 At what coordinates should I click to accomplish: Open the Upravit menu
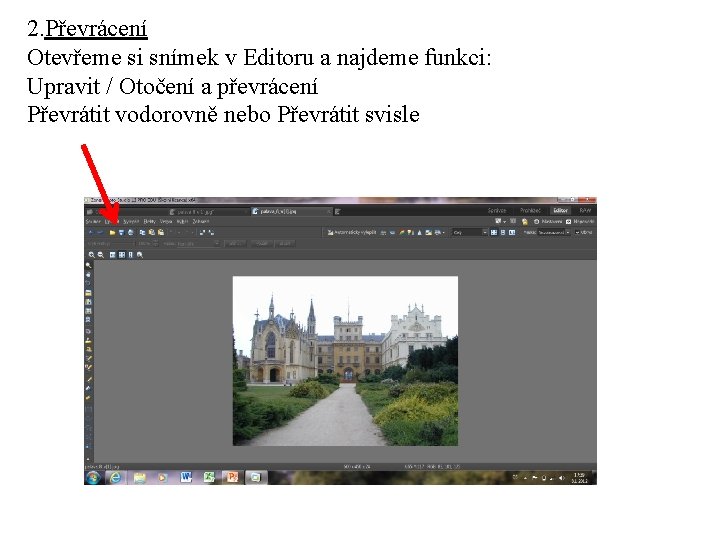coord(112,221)
